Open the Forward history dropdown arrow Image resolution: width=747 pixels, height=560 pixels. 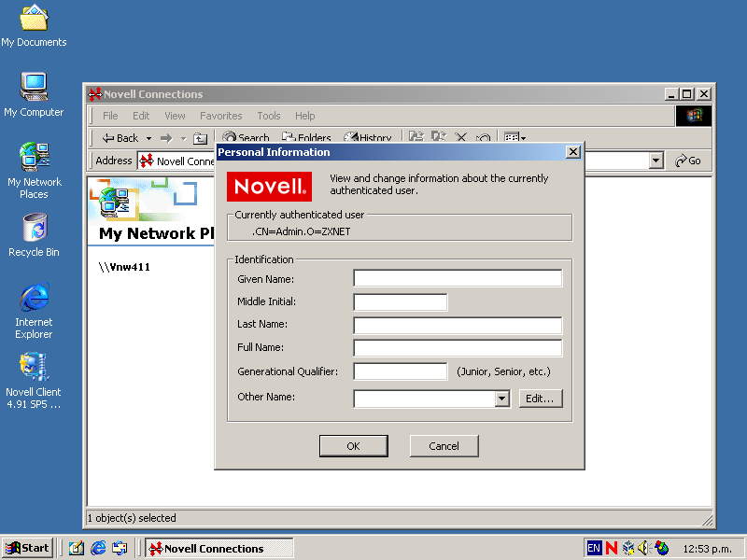pyautogui.click(x=183, y=138)
